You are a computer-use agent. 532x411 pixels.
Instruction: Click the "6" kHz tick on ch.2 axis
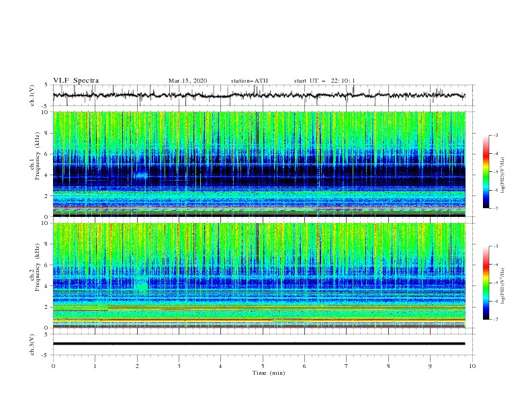(47, 265)
